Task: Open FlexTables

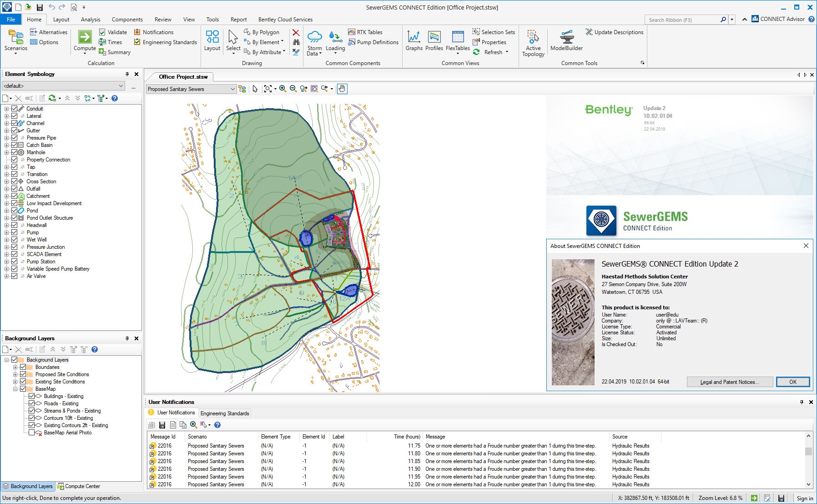Action: [x=458, y=41]
